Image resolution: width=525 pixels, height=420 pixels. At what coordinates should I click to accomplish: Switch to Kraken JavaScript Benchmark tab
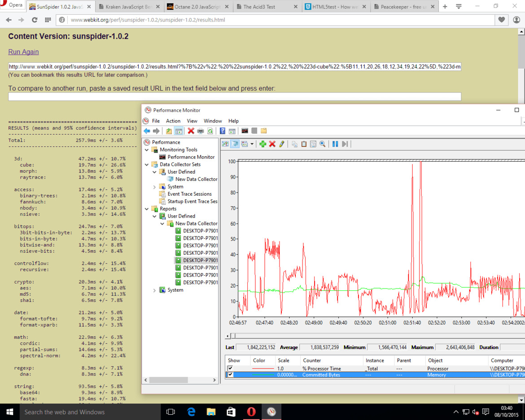pyautogui.click(x=129, y=7)
